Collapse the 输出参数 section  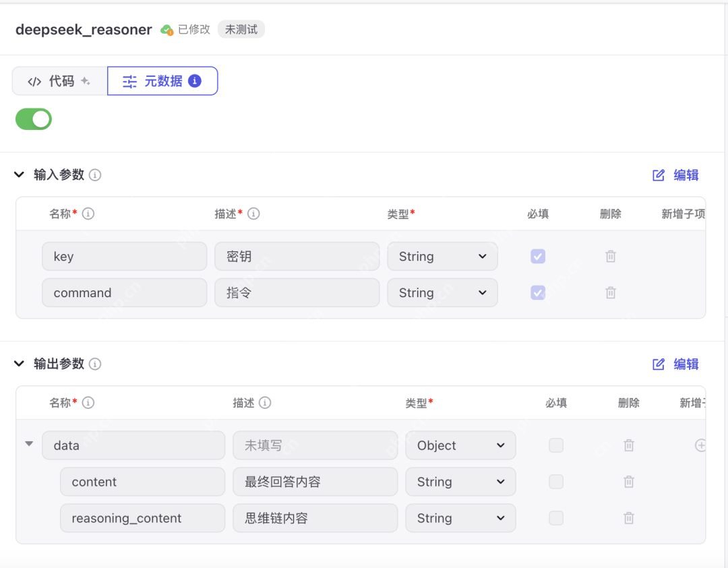pyautogui.click(x=19, y=364)
